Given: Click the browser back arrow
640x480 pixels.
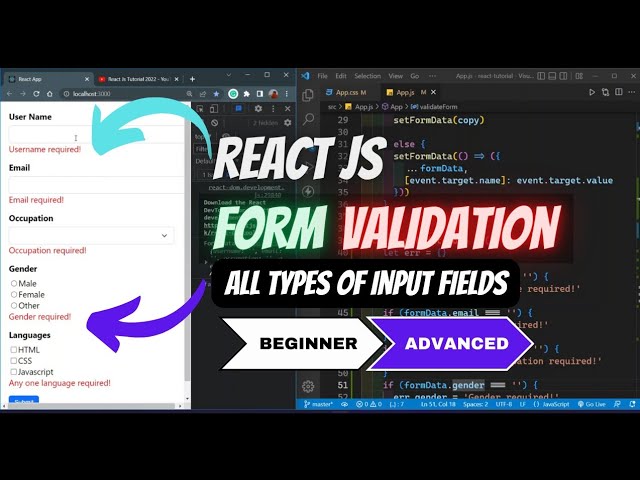Looking at the screenshot, I should pyautogui.click(x=9, y=94).
